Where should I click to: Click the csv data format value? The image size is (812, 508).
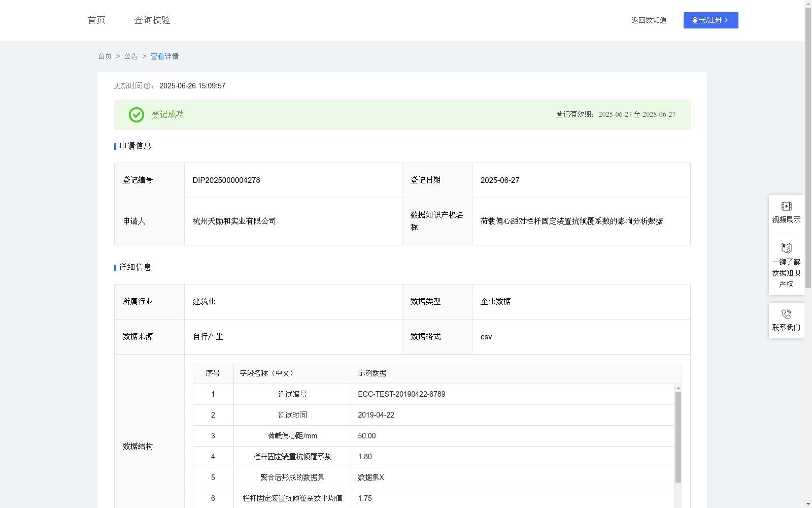486,337
